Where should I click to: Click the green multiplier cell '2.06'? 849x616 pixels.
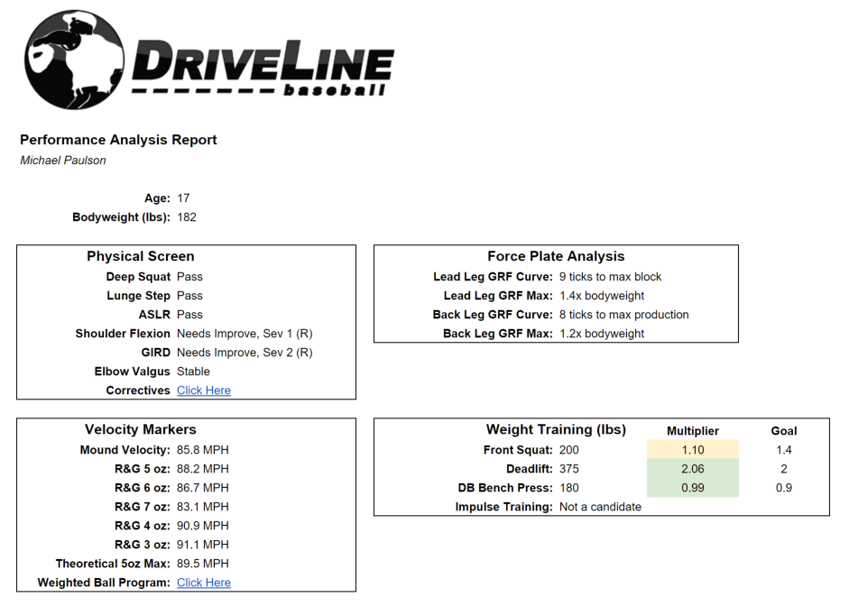pos(693,469)
